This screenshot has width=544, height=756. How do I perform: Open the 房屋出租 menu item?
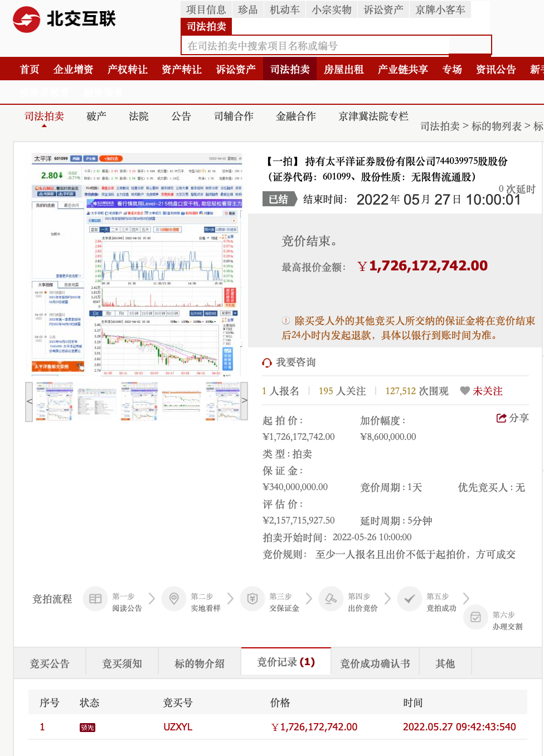click(343, 68)
